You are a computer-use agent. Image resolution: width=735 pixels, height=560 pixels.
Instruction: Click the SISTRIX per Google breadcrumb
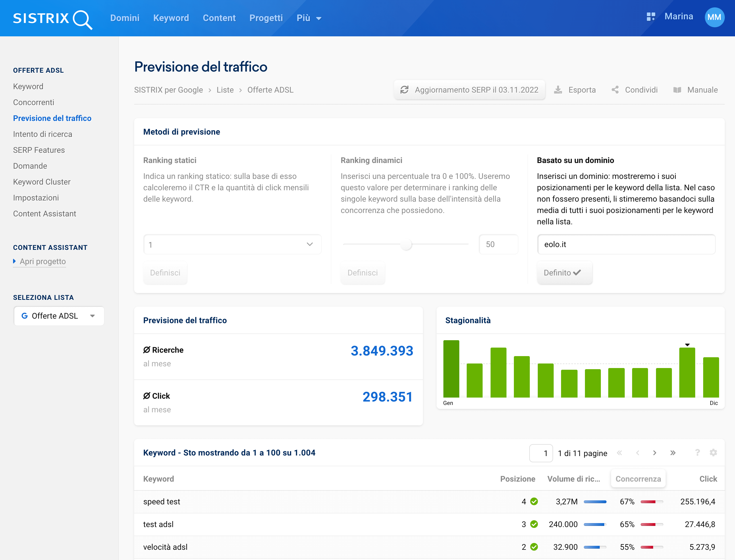pyautogui.click(x=169, y=90)
